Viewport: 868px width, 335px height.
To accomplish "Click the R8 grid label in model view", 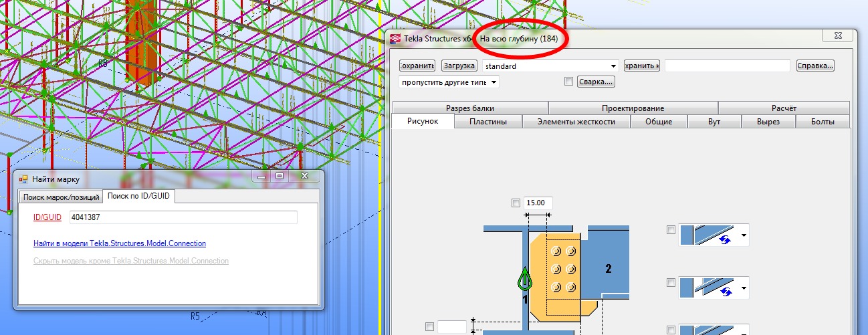I will pyautogui.click(x=103, y=64).
